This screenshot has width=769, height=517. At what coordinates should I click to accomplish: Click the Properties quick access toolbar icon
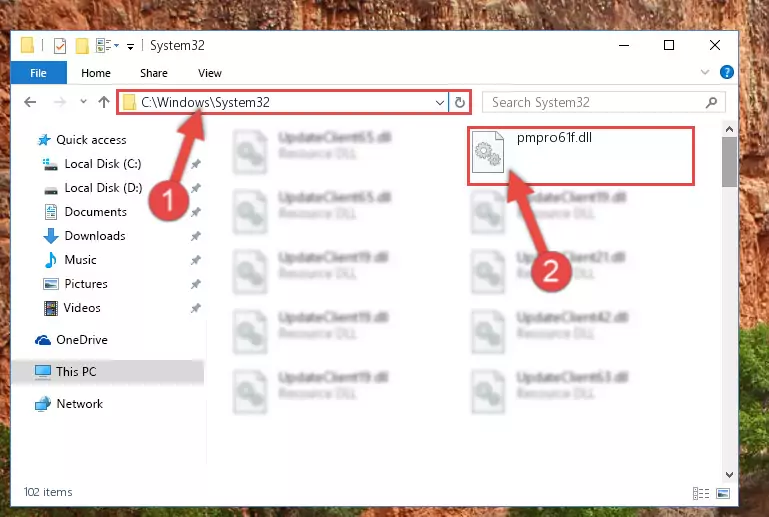click(60, 46)
